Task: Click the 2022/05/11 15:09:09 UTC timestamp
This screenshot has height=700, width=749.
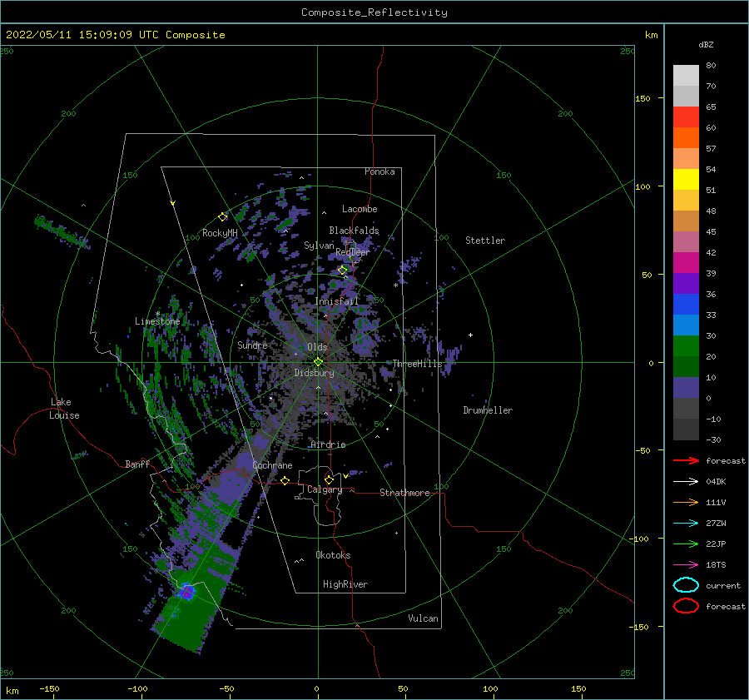Action: point(115,35)
